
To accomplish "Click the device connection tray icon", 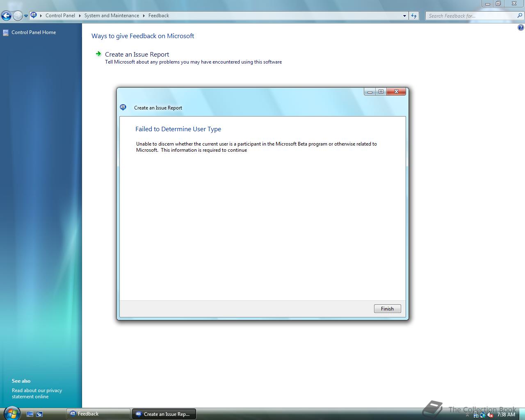I will [x=476, y=415].
